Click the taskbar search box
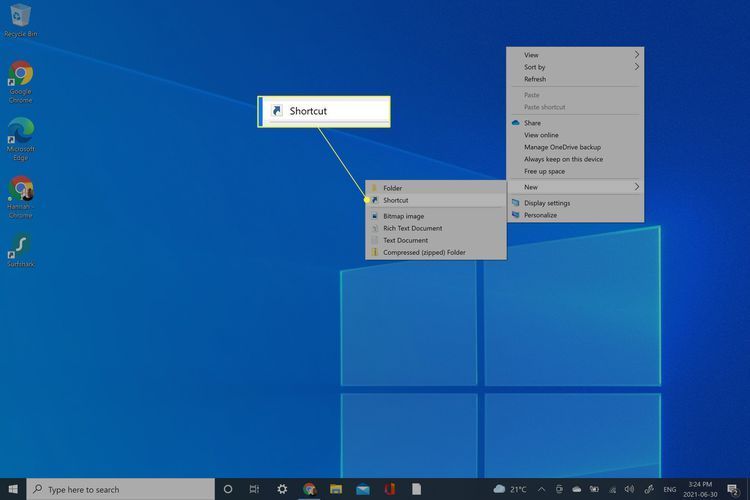Viewport: 750px width, 500px height. click(120, 489)
